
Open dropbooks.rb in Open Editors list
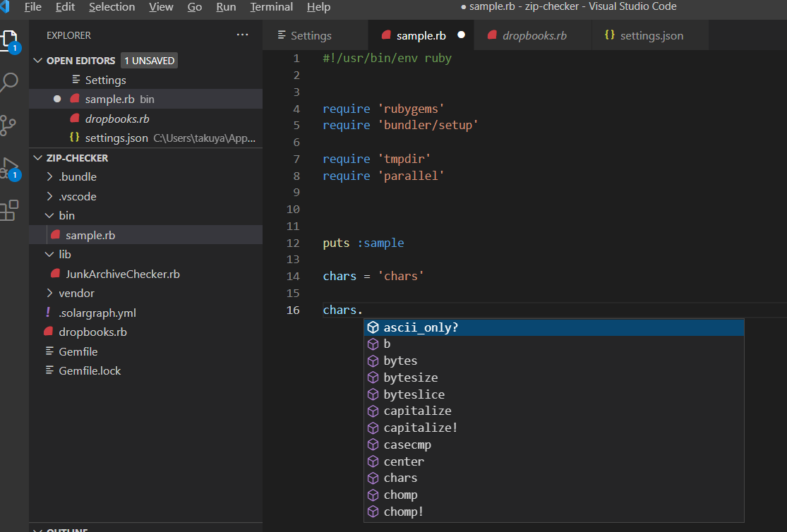(145, 119)
